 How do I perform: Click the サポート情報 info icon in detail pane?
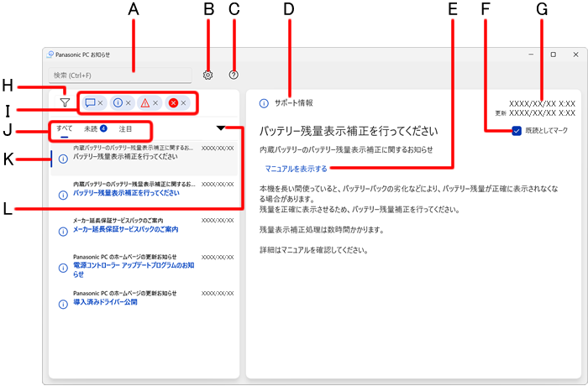264,103
